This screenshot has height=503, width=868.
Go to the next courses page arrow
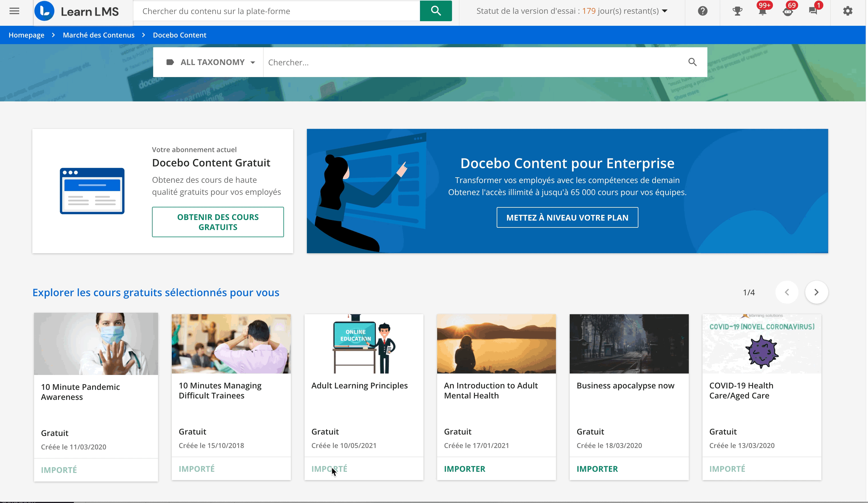click(x=816, y=292)
